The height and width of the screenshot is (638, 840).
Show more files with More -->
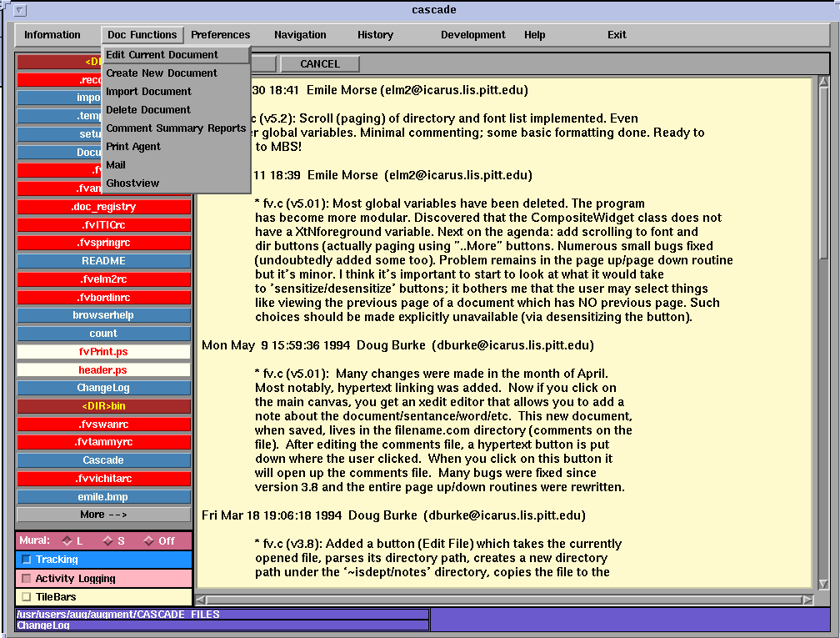coord(103,515)
